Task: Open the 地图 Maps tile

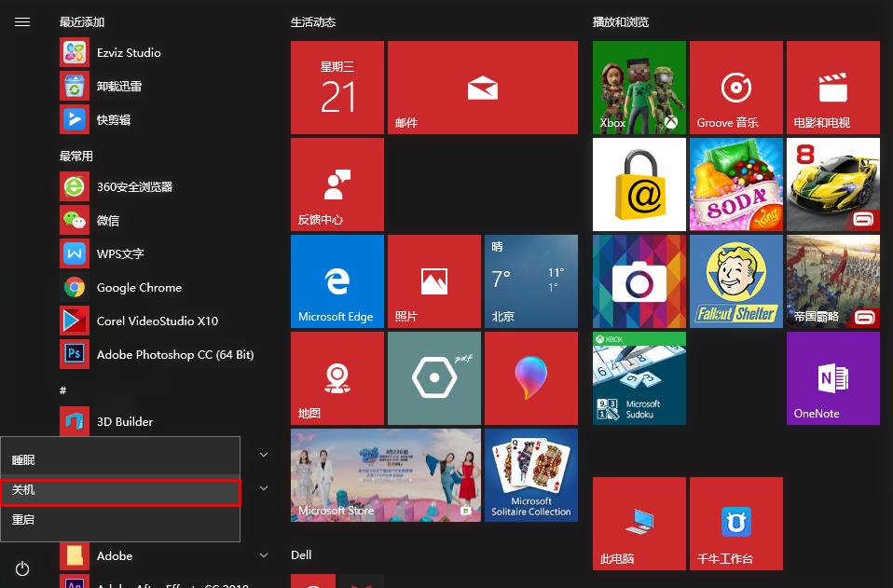Action: point(337,377)
